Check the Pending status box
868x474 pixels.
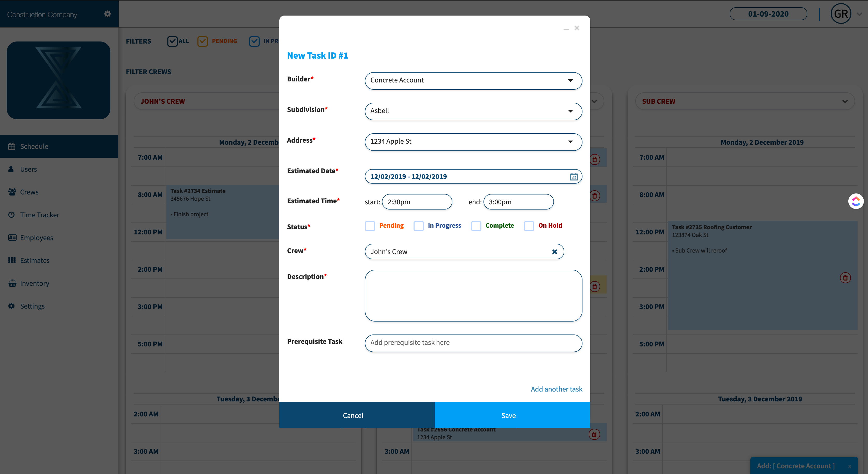click(370, 226)
